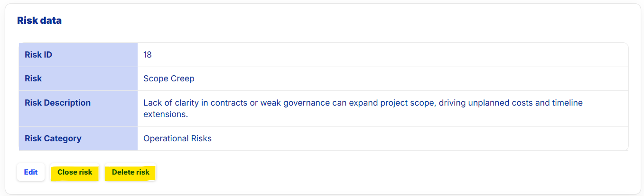Click the word 'timeline' in the description

point(566,103)
